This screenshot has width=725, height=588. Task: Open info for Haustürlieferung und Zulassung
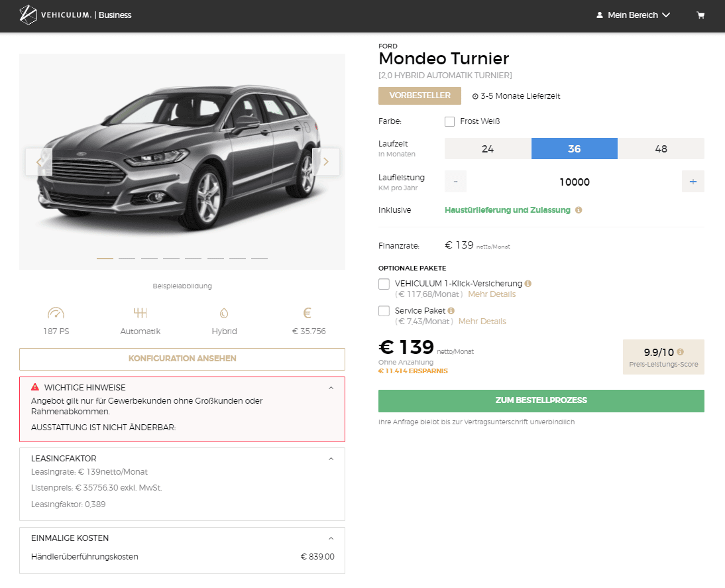pos(579,210)
